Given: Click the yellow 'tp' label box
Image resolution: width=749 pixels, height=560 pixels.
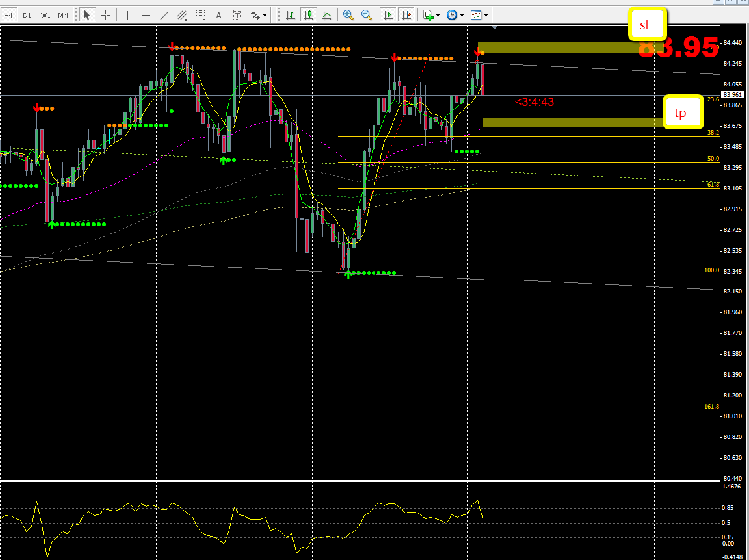Looking at the screenshot, I should click(683, 112).
